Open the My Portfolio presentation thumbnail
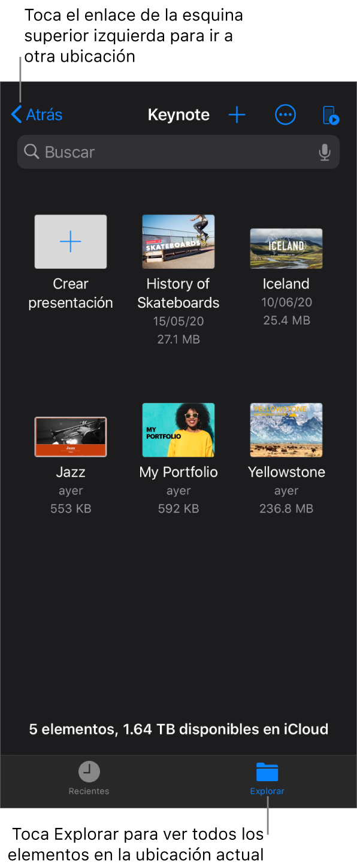This screenshot has height=868, width=357. coord(179,430)
